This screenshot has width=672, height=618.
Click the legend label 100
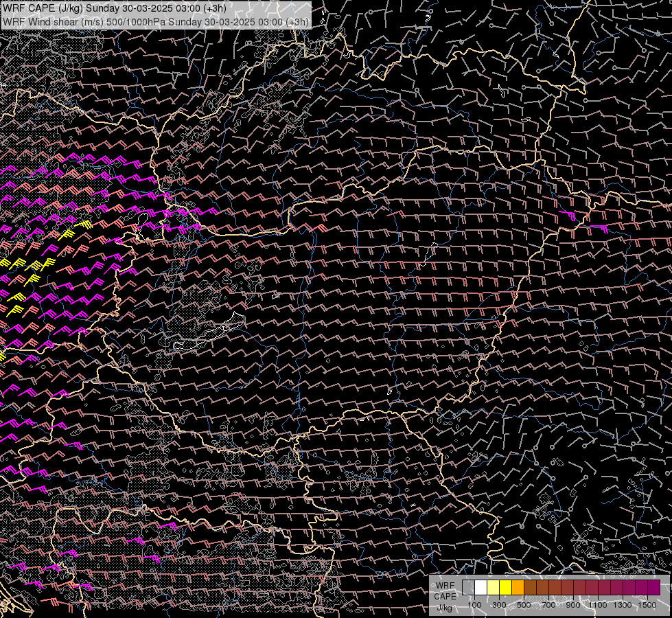click(x=474, y=605)
